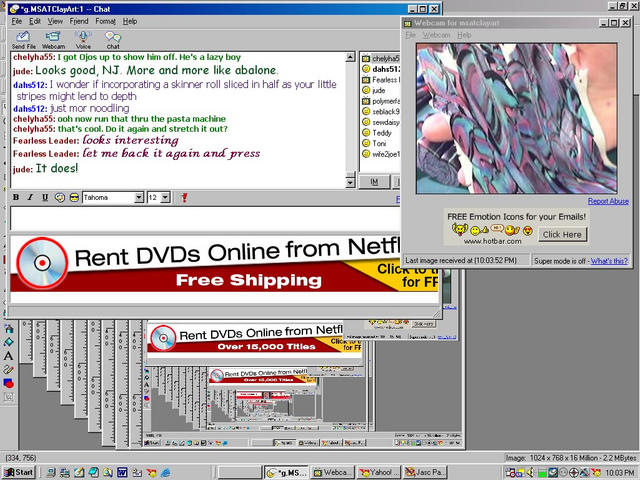
Task: Open the File menu in chat window
Action: [x=17, y=21]
